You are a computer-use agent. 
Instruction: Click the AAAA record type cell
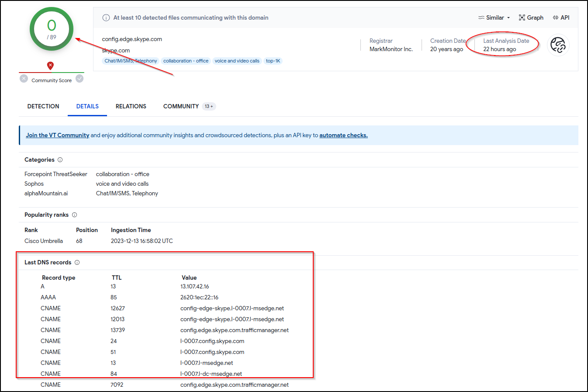tap(48, 298)
